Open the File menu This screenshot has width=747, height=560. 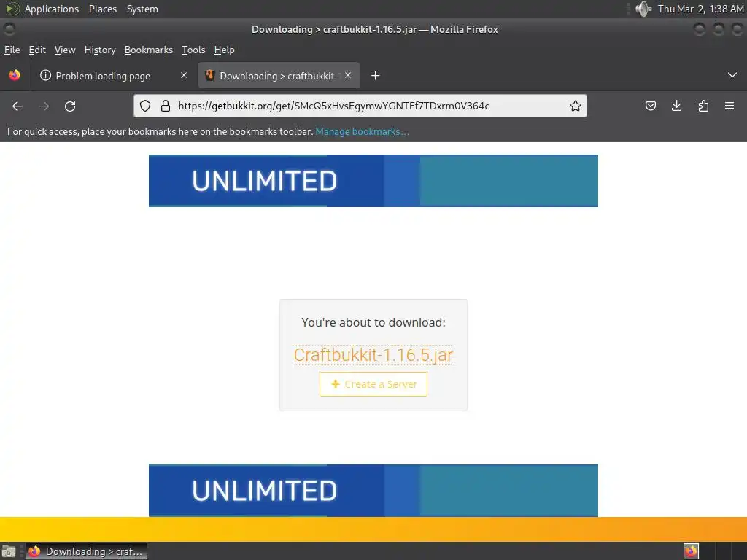click(12, 50)
